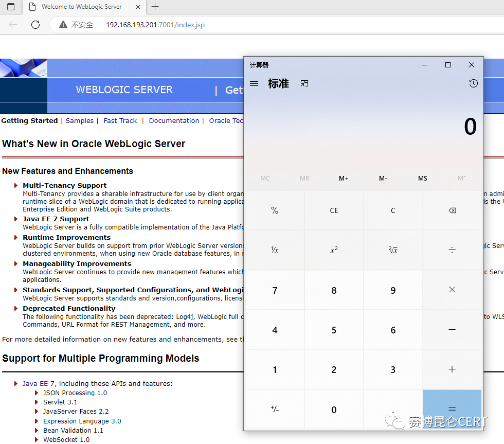
Task: Click the WEBLOGIC SERVER banner title
Action: [x=124, y=90]
